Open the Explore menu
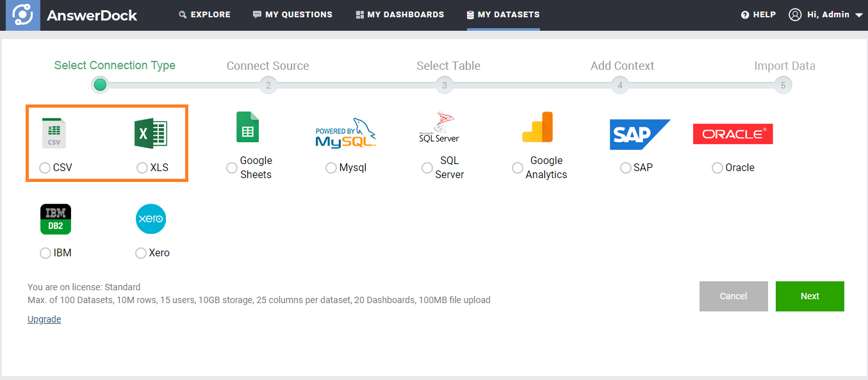This screenshot has width=868, height=380. click(204, 15)
